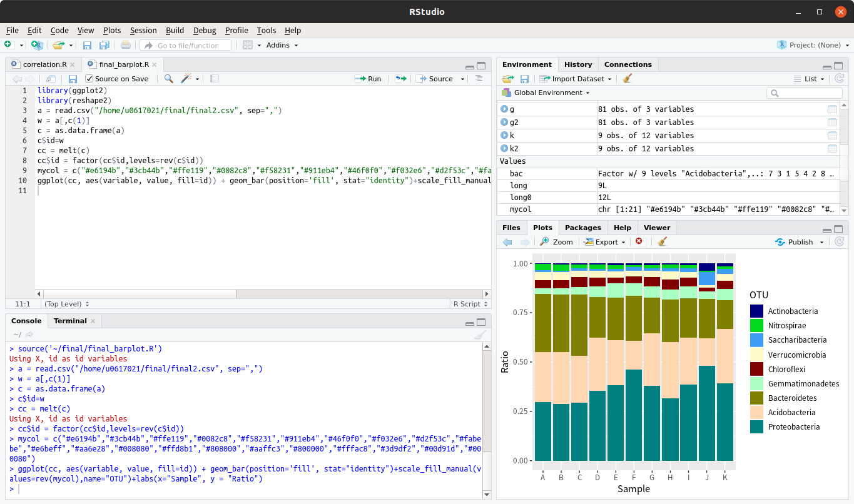854x504 pixels.
Task: Expand data frame k2 details
Action: point(504,149)
